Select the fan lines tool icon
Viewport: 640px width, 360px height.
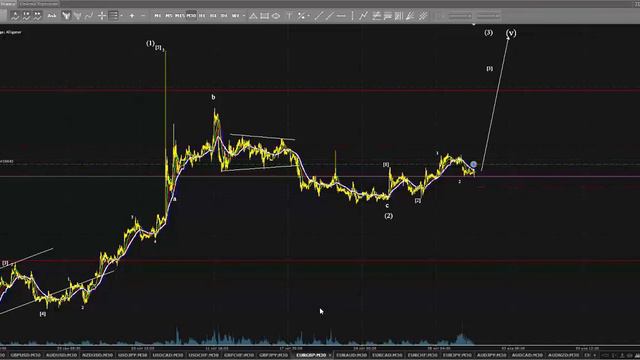(410, 16)
